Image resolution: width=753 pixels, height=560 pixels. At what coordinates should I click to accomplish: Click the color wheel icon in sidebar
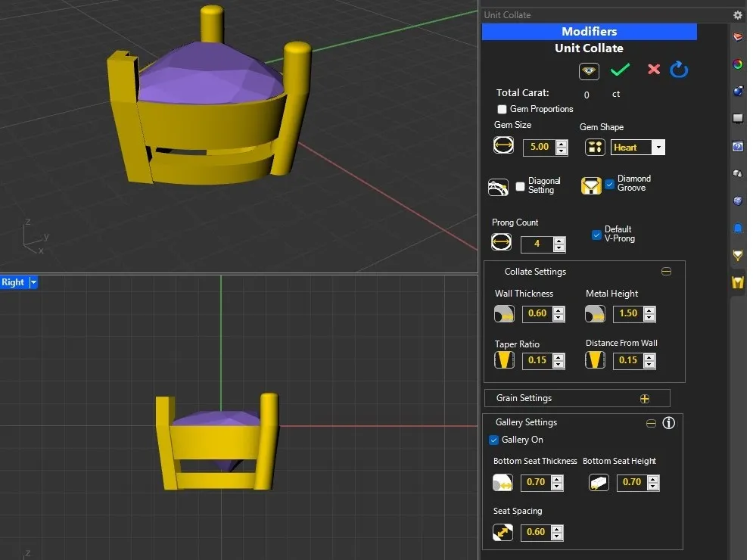[x=738, y=64]
